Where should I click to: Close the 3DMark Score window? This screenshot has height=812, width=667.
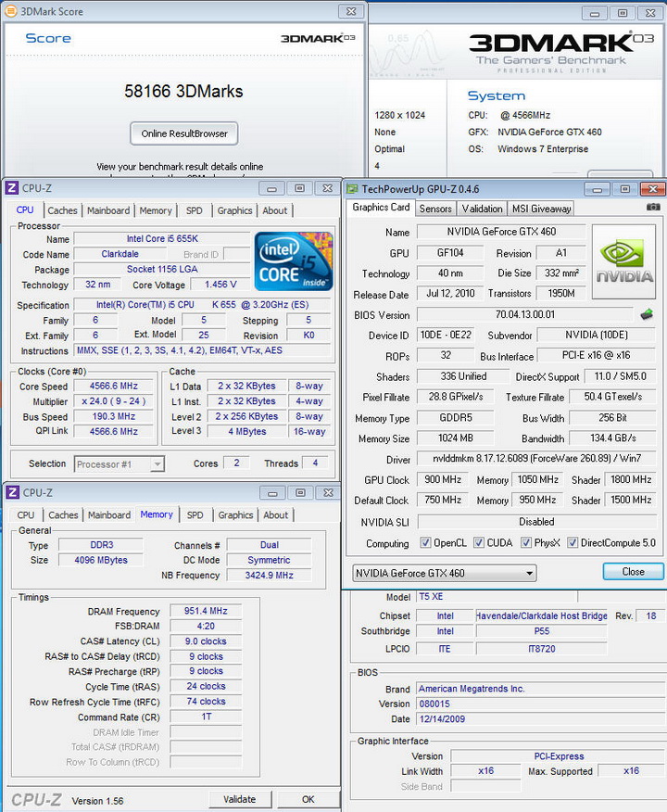point(351,11)
